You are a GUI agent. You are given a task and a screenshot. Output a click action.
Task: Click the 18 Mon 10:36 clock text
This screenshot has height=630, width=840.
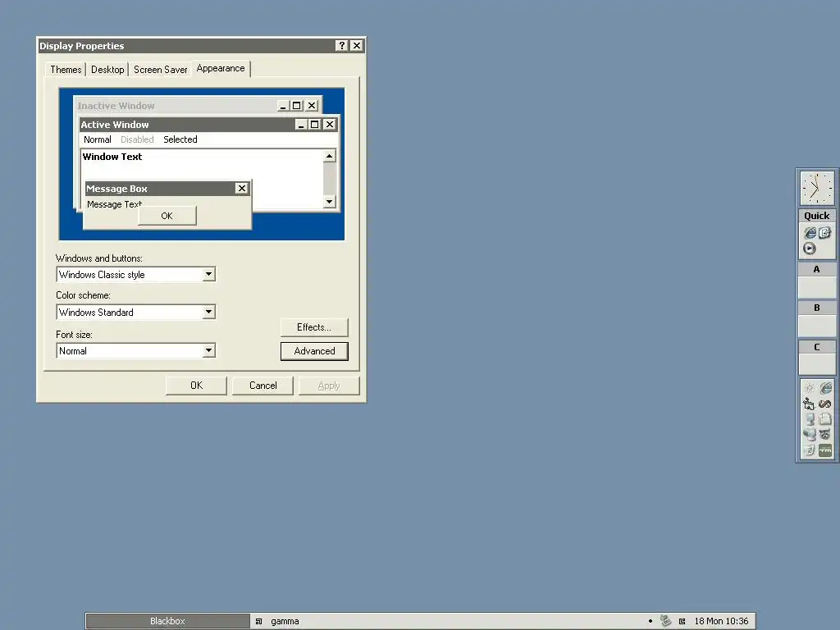[722, 622]
